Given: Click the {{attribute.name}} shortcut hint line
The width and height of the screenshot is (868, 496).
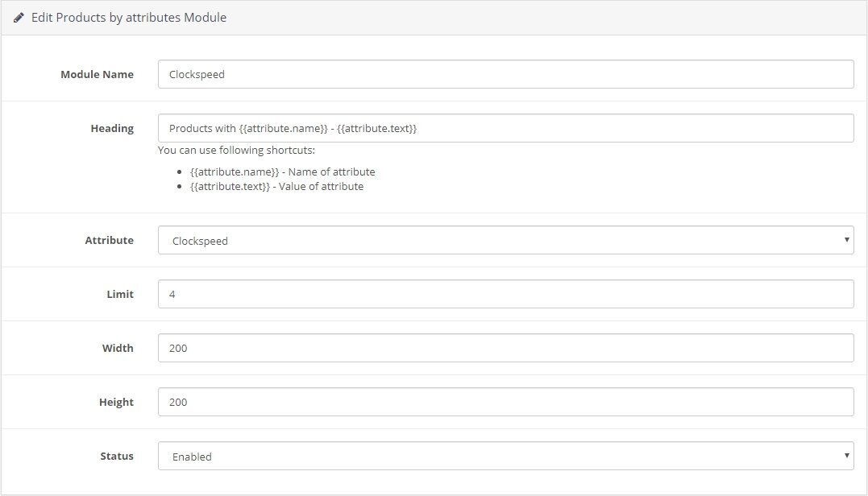Looking at the screenshot, I should tap(282, 172).
